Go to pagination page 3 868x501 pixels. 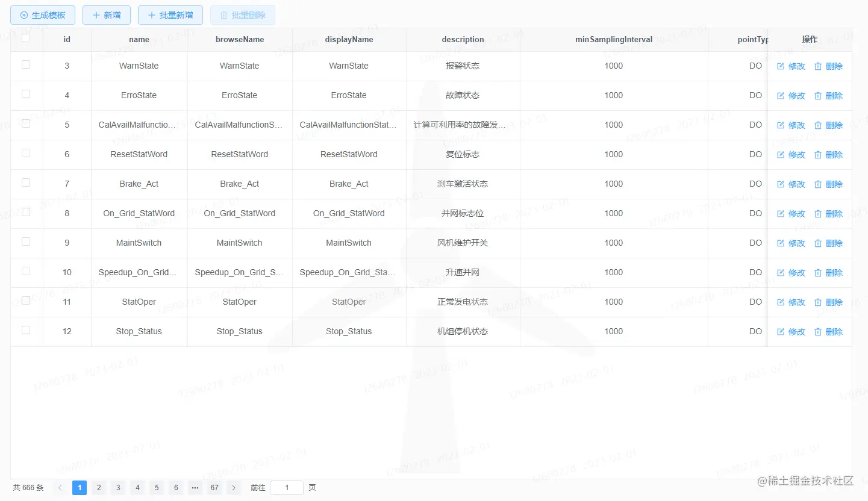(x=118, y=488)
